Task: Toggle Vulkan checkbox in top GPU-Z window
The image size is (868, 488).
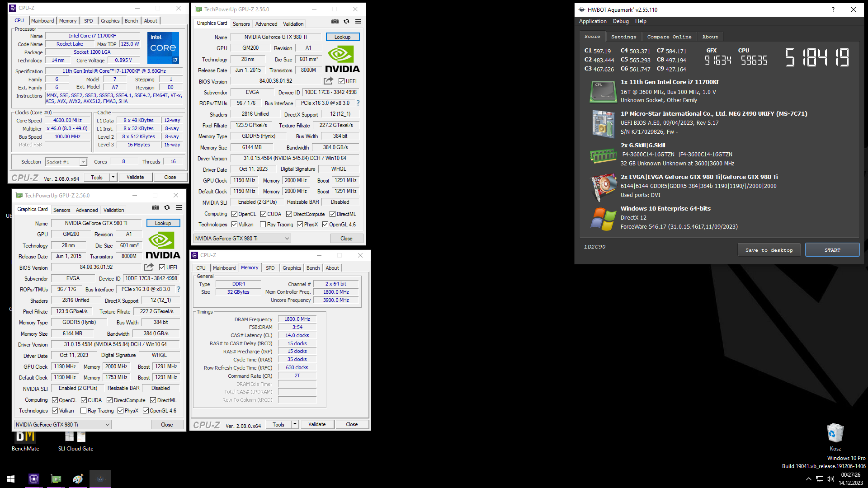Action: pyautogui.click(x=234, y=225)
